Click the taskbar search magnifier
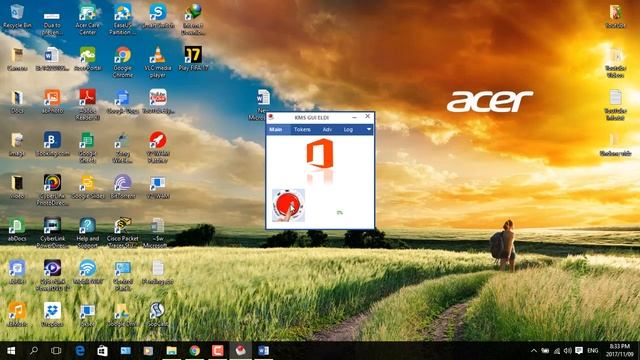Screen dimensions: 640x360 click(34, 351)
